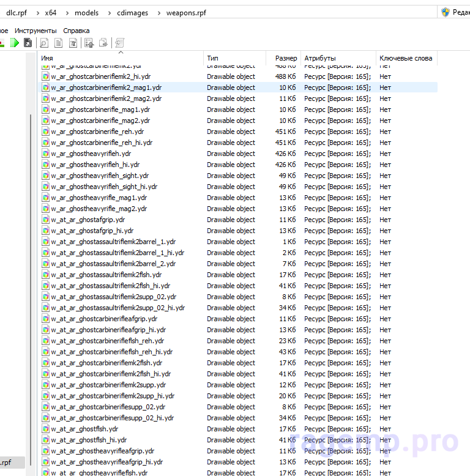The width and height of the screenshot is (470, 476).
Task: Click file icon of w_at_ar_ghostcarbinerifleflsh_reh.ydr
Action: (x=45, y=341)
